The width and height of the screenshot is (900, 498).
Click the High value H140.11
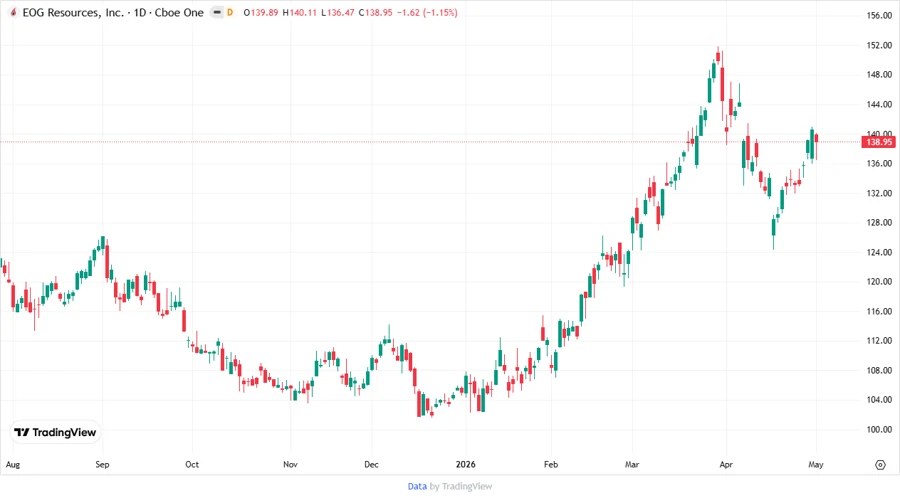coord(300,13)
